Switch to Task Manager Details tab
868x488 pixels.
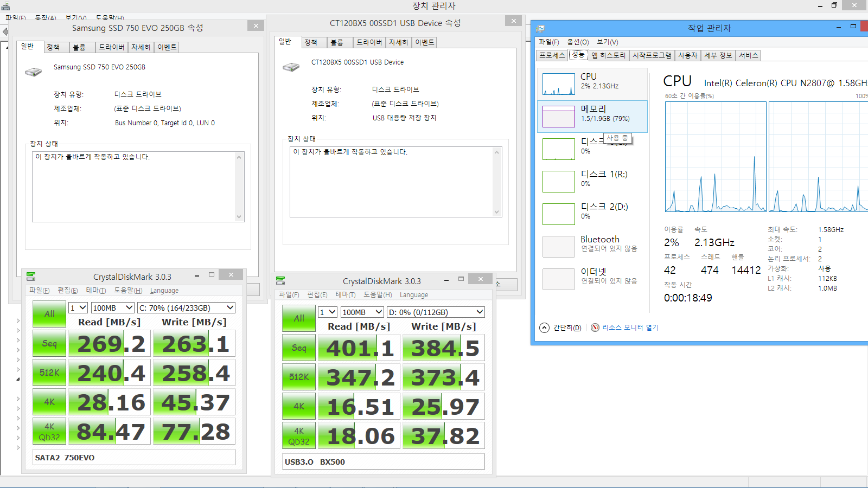coord(718,55)
